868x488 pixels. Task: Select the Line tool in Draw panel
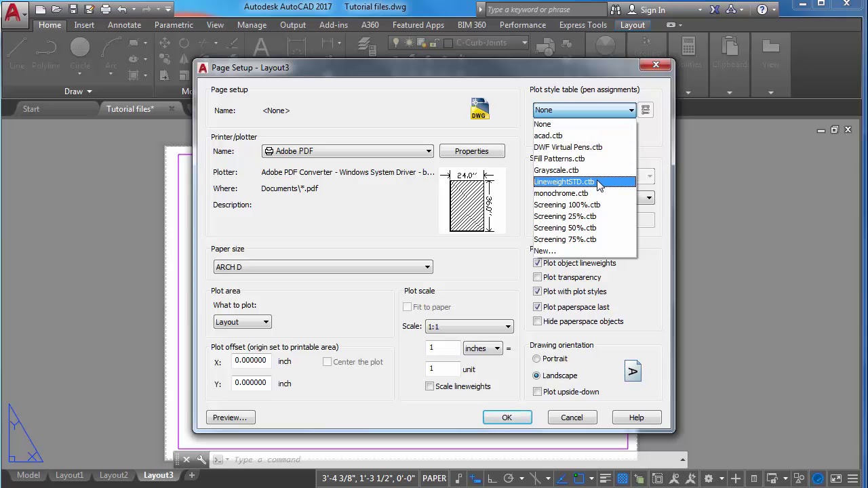17,54
